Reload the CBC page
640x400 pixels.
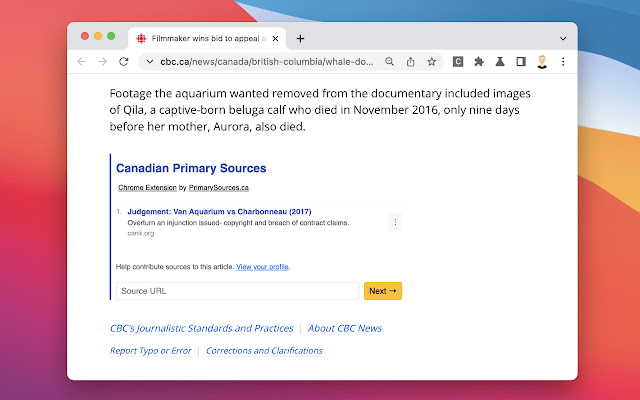(124, 62)
